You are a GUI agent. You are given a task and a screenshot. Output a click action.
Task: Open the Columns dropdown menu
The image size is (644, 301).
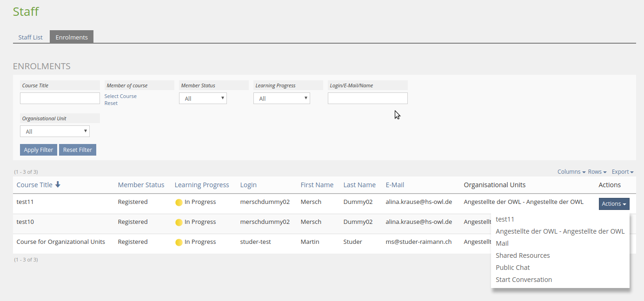click(x=571, y=172)
